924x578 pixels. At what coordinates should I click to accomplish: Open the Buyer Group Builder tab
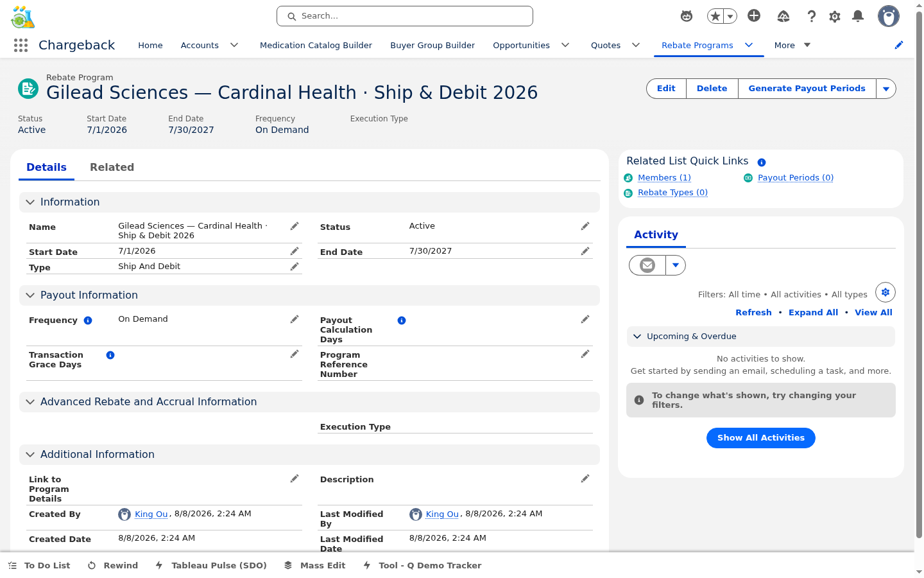pyautogui.click(x=432, y=45)
